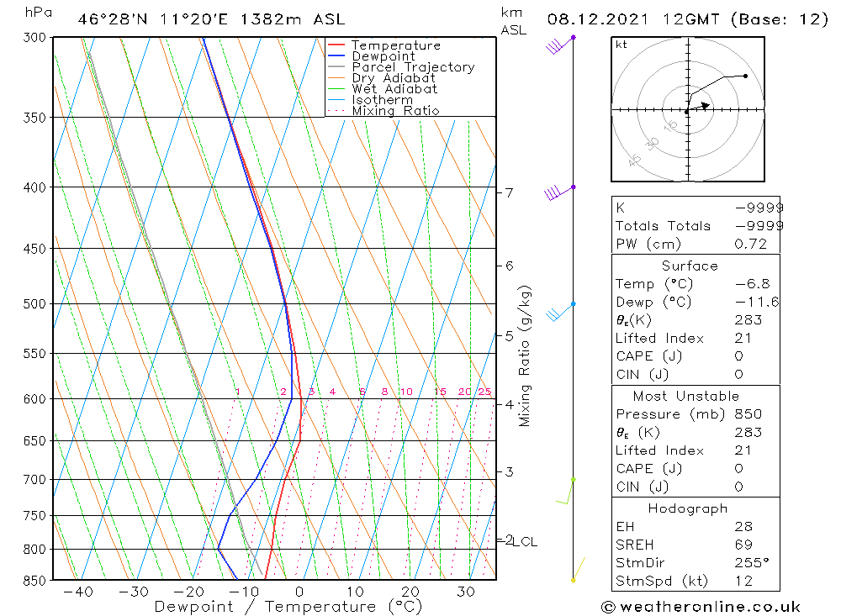
Task: Click the surface Temp value −6.8
Action: pyautogui.click(x=752, y=284)
